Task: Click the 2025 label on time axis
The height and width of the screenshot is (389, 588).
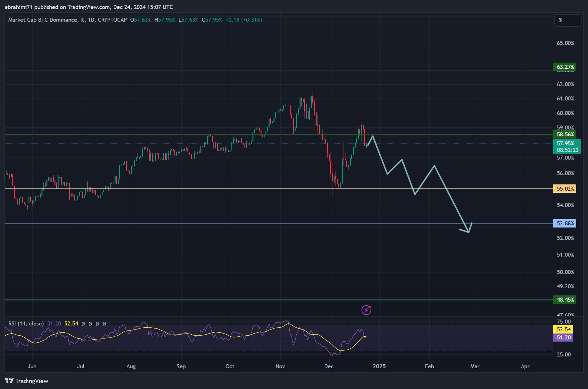Action: point(379,366)
